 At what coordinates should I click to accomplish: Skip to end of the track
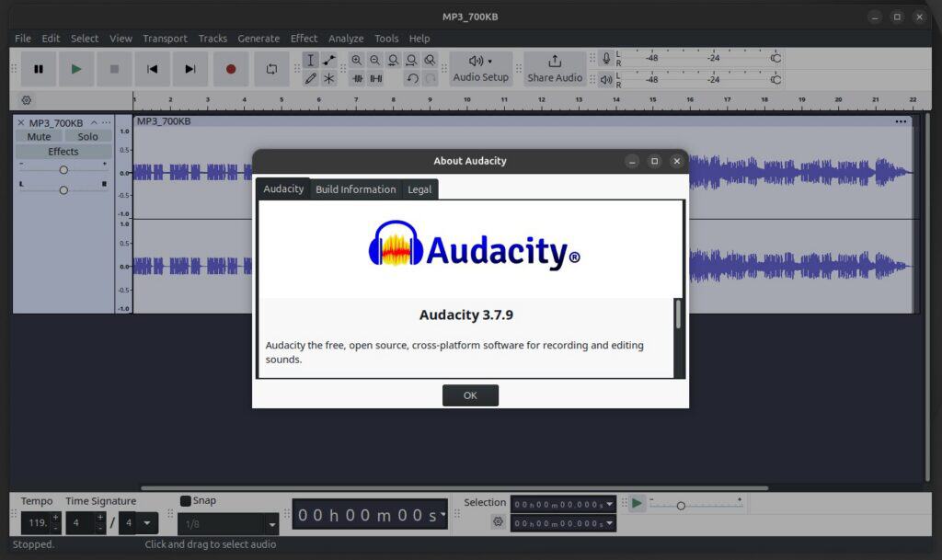pos(190,69)
